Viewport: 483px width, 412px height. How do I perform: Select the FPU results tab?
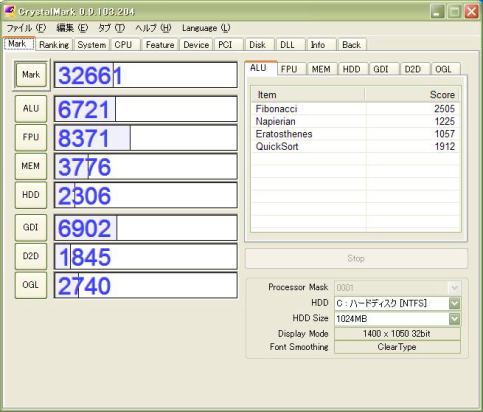(291, 69)
